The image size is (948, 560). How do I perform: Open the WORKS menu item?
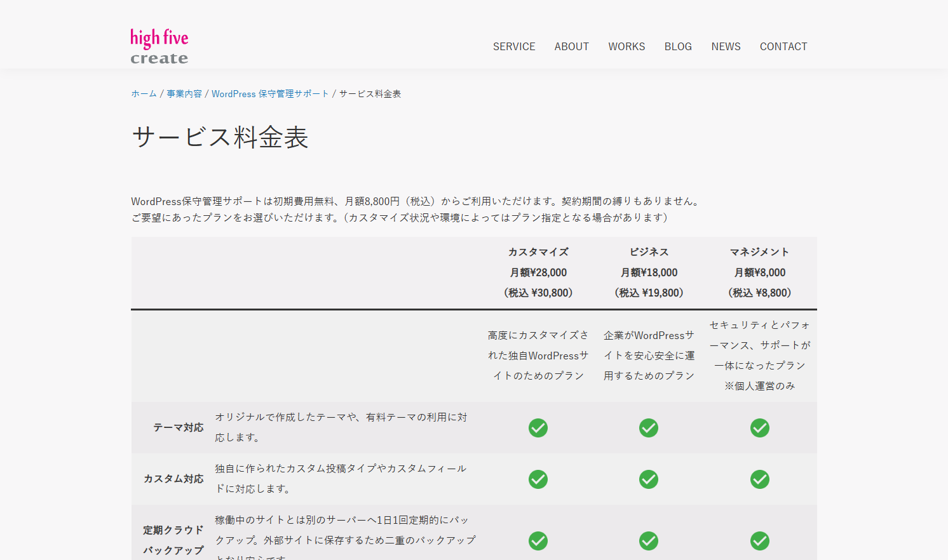point(626,46)
